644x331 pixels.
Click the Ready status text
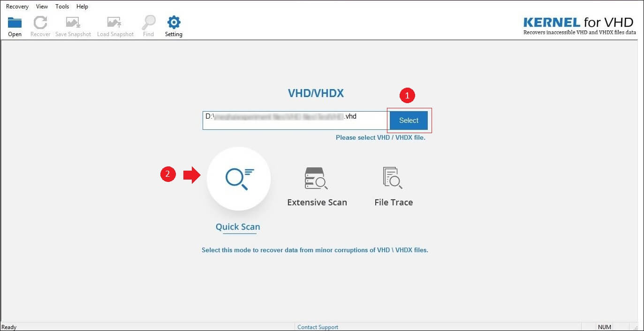pos(9,327)
